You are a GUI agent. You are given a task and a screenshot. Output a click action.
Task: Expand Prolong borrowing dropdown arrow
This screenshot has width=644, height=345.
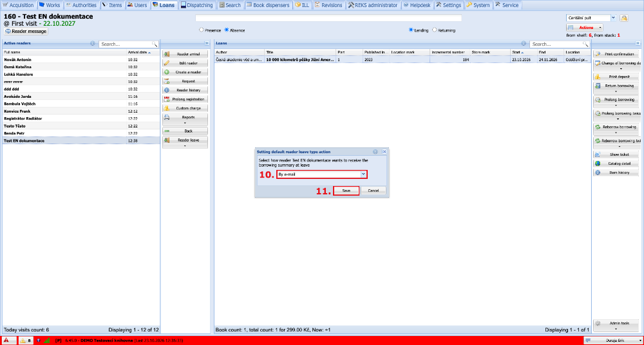(x=616, y=105)
